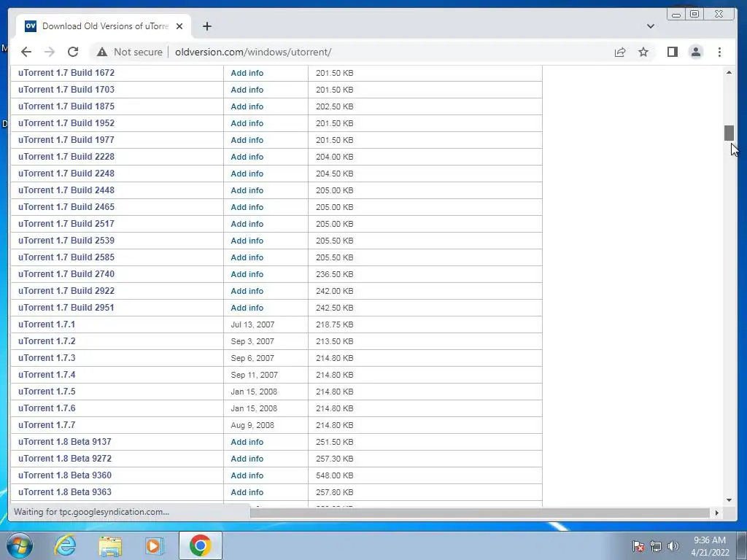This screenshot has height=560, width=747.
Task: Open uTorrent 1.7 Build 1977
Action: click(66, 140)
